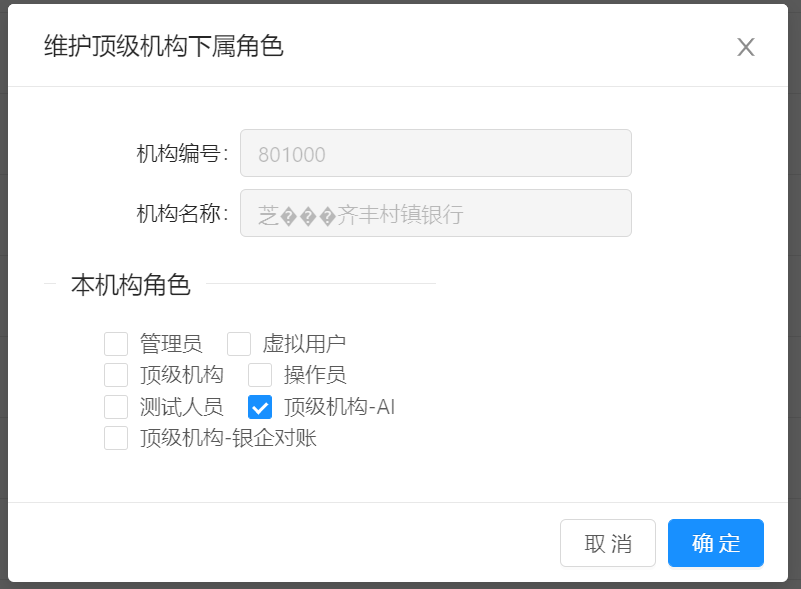The height and width of the screenshot is (589, 801).
Task: Click the 顶级机构-AI label text
Action: 339,407
